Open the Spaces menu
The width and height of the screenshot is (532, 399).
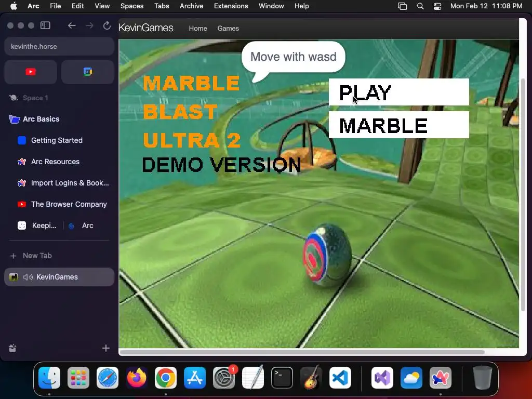click(x=132, y=6)
